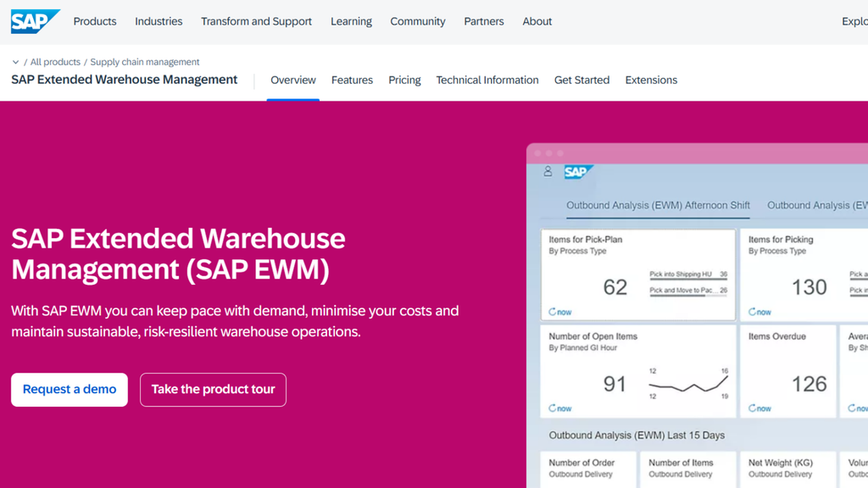Go to All products breadcrumb
Screen dimensions: 868x488
(55, 62)
